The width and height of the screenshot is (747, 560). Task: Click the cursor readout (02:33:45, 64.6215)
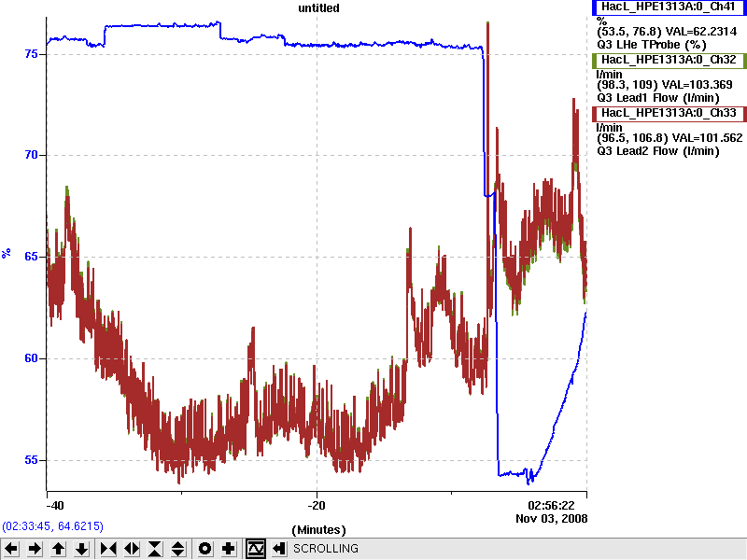pyautogui.click(x=53, y=526)
